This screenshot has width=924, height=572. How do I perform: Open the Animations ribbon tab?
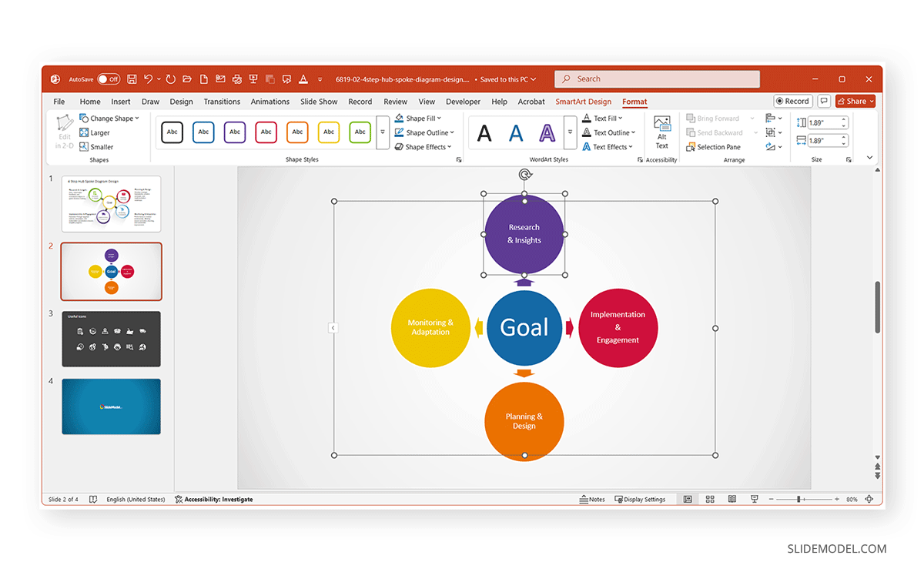coord(269,101)
